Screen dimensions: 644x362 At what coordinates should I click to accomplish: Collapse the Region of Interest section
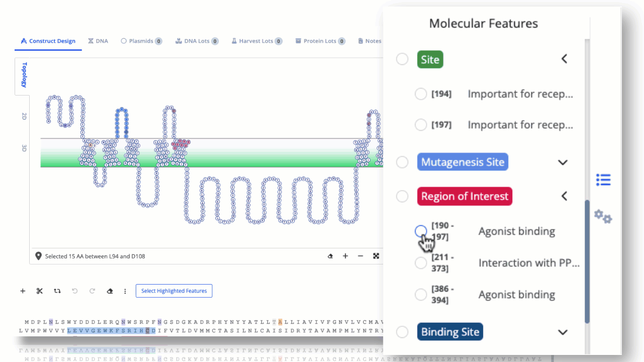pos(564,196)
